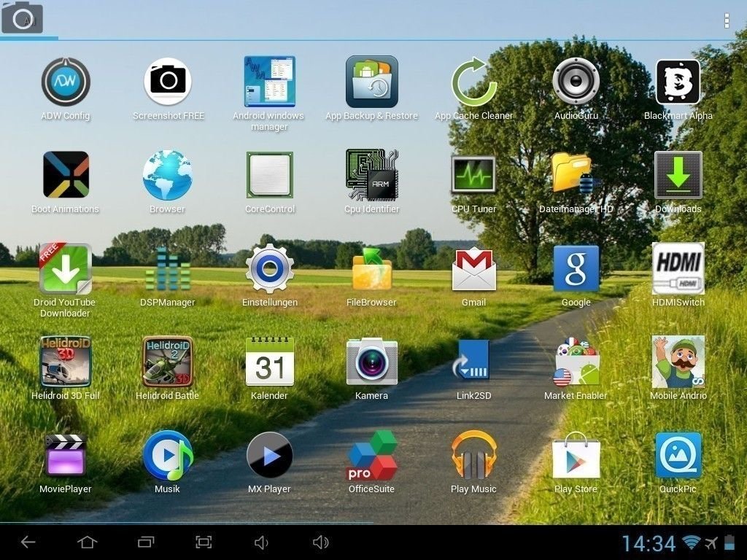The width and height of the screenshot is (747, 560).
Task: Open the Browser app
Action: click(168, 175)
